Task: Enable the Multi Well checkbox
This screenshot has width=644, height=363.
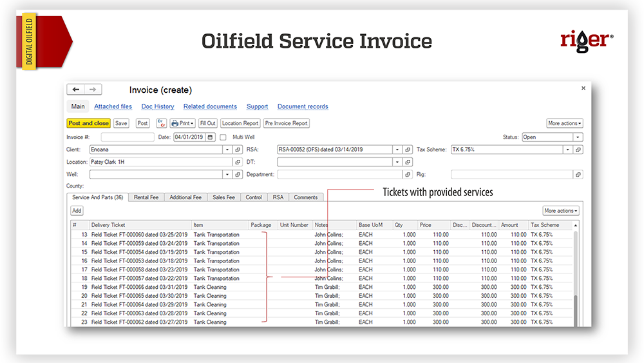Action: 223,137
